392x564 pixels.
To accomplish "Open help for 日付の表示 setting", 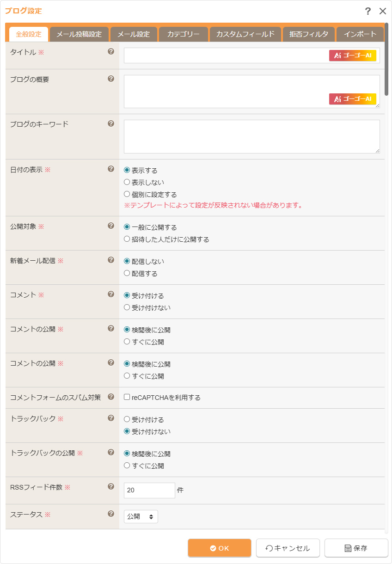I will tap(111, 169).
